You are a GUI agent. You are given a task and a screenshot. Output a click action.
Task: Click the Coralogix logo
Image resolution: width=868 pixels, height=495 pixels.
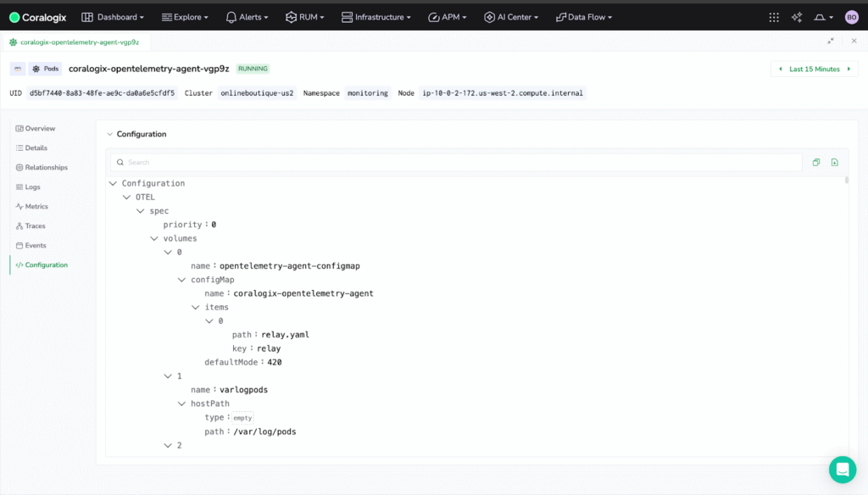(37, 17)
